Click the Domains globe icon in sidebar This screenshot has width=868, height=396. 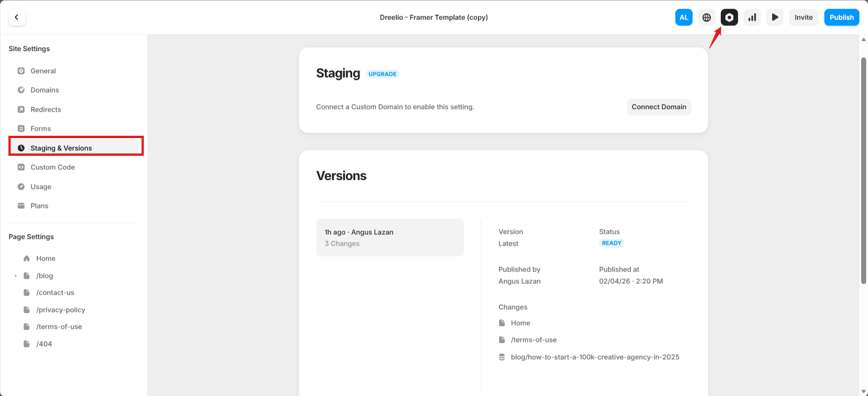coord(21,90)
